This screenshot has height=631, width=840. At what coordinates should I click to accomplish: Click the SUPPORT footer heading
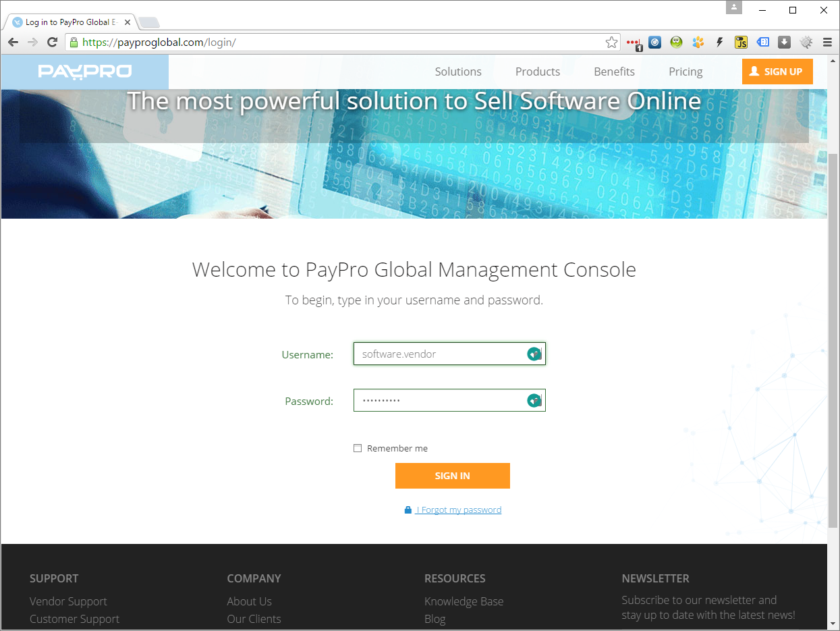pyautogui.click(x=54, y=578)
